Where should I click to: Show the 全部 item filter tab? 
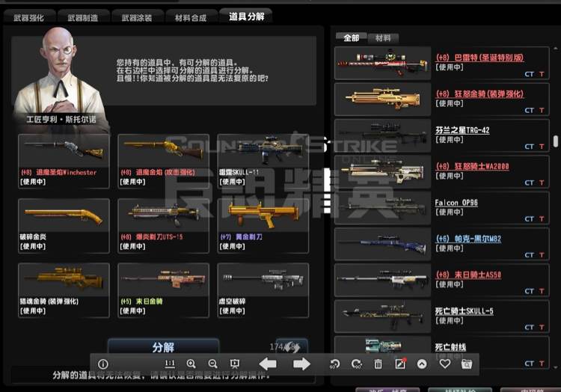(351, 37)
